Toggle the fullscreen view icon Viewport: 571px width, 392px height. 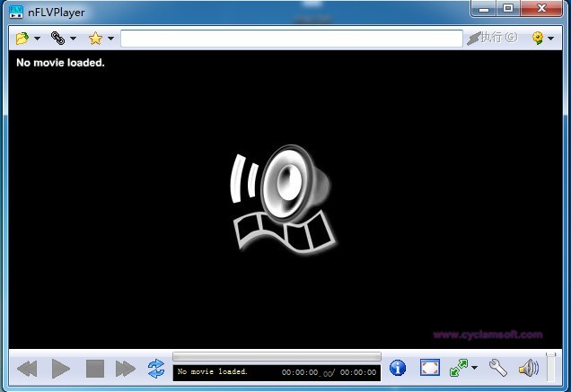430,368
